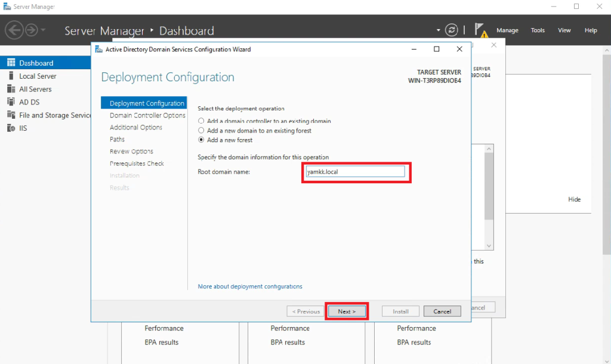Click the Root domain name input field
The width and height of the screenshot is (611, 364).
tap(355, 171)
